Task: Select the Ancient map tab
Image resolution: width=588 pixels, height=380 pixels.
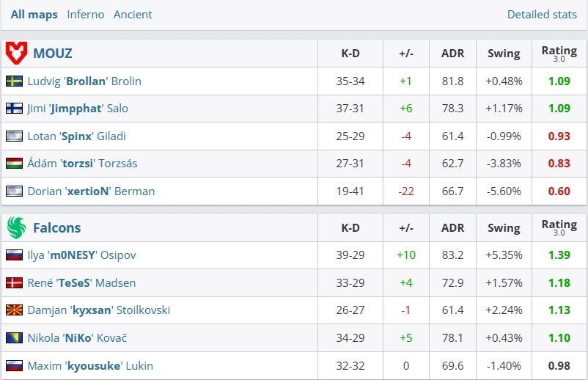Action: pyautogui.click(x=133, y=14)
